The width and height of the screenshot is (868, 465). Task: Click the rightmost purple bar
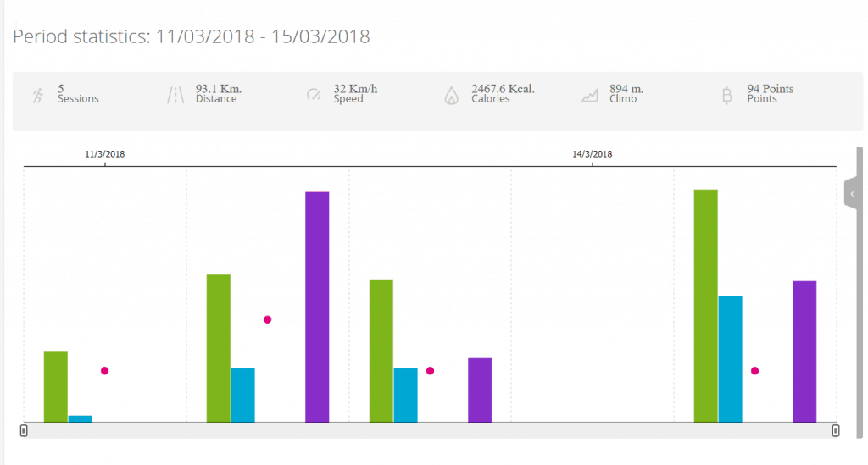click(804, 351)
